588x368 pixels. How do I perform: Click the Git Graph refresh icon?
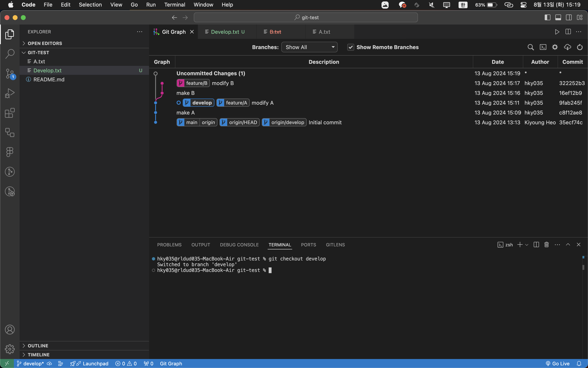(580, 47)
